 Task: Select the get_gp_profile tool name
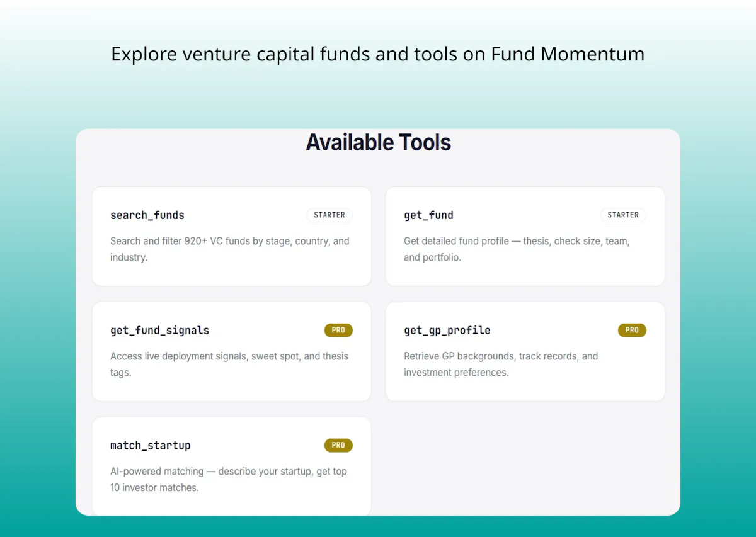(x=447, y=330)
